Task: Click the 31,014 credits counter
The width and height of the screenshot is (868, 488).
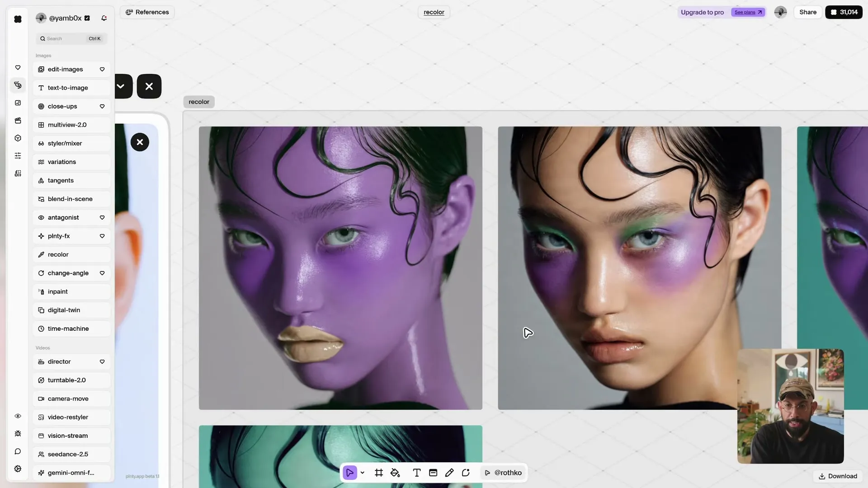Action: coord(844,12)
